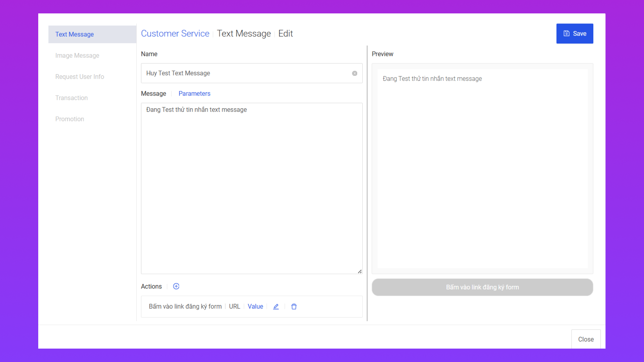Screen dimensions: 644x362
Task: Select the Request User Info tab
Action: (79, 77)
